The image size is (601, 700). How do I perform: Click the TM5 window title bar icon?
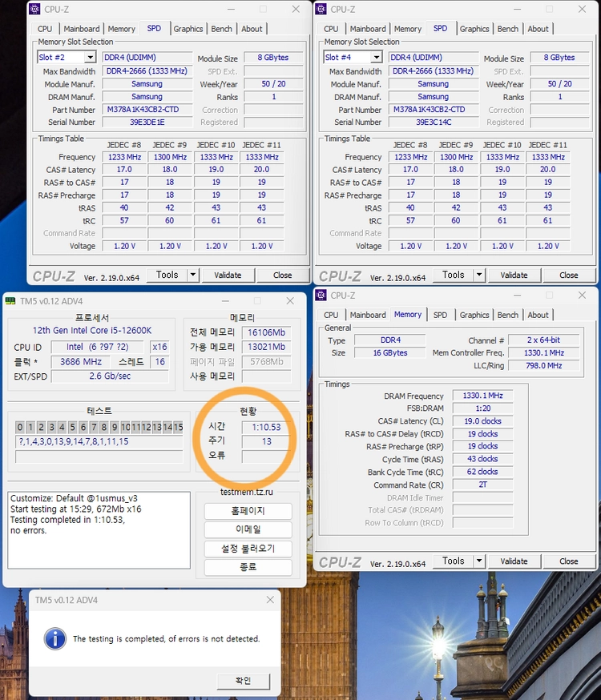(x=10, y=301)
